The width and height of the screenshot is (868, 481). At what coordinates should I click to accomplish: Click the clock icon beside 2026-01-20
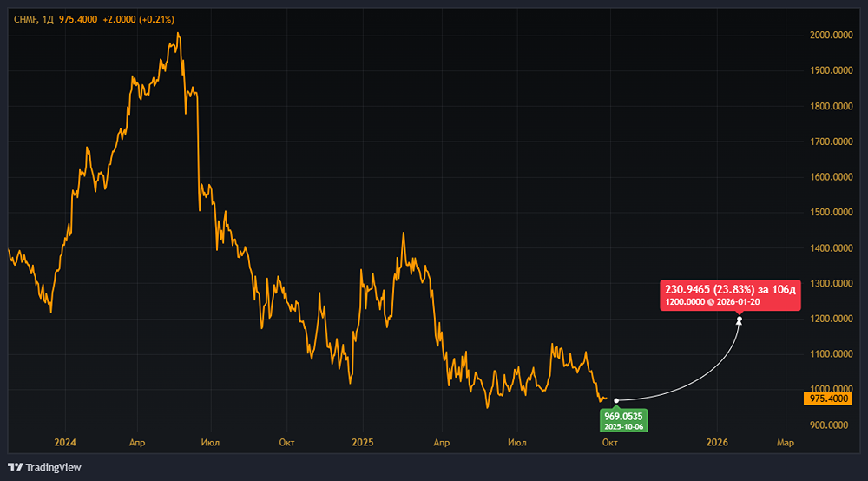click(711, 302)
